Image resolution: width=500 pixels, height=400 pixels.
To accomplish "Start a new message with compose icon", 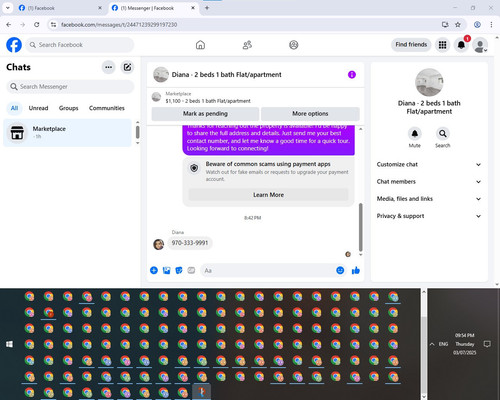I will coord(127,67).
